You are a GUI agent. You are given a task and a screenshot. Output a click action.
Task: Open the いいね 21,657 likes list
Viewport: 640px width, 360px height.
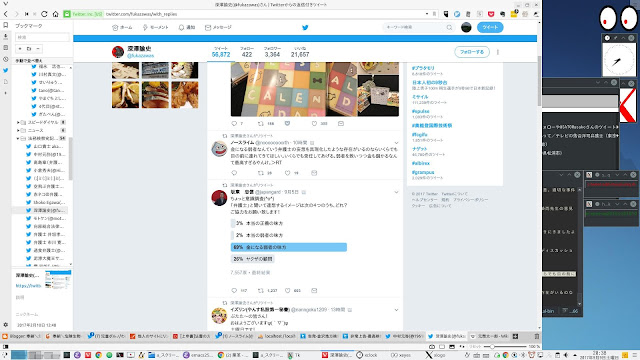click(x=300, y=52)
